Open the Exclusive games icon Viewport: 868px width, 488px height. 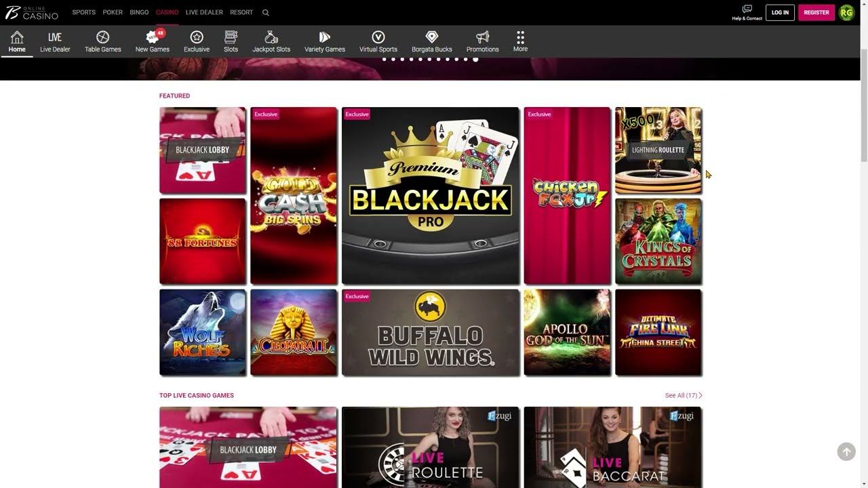coord(197,41)
